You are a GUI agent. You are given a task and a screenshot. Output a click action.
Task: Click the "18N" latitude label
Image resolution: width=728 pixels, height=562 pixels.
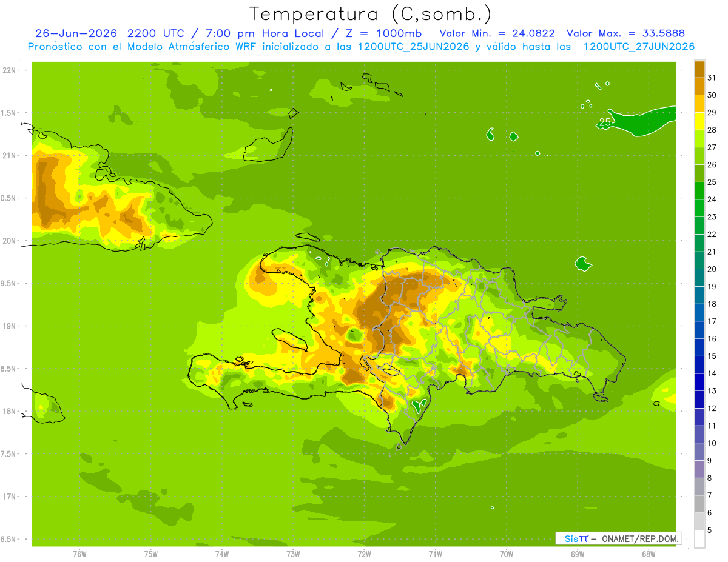coord(10,411)
